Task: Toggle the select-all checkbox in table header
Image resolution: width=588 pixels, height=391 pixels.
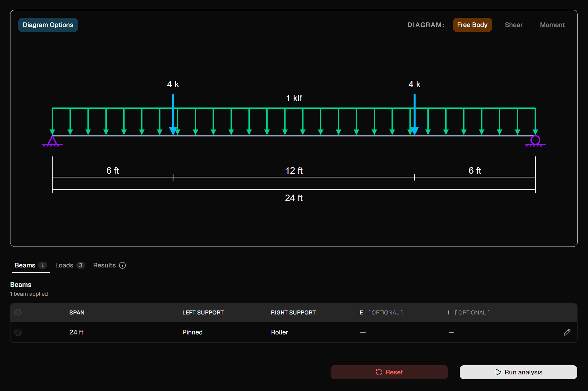Action: [18, 313]
